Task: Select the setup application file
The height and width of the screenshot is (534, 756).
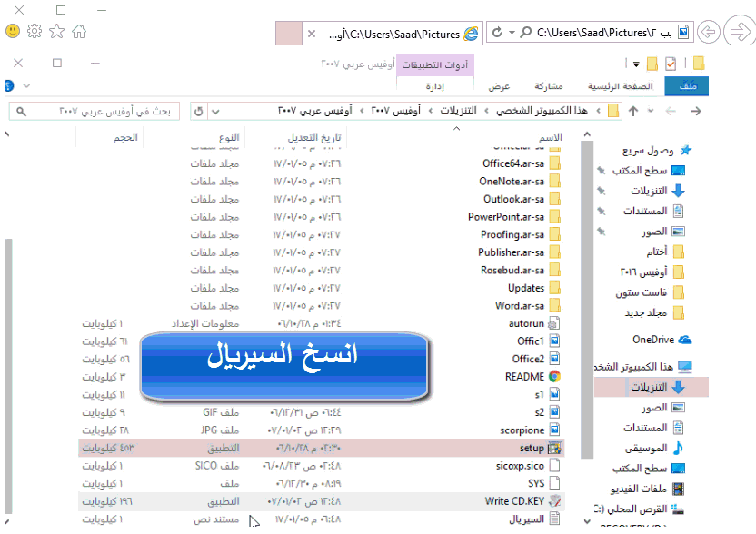Action: (525, 448)
